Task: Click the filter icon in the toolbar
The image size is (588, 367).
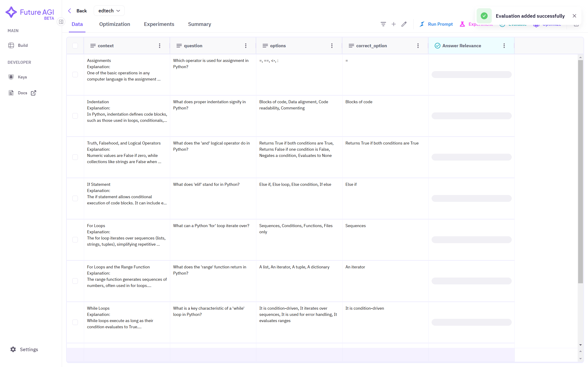Action: (383, 24)
